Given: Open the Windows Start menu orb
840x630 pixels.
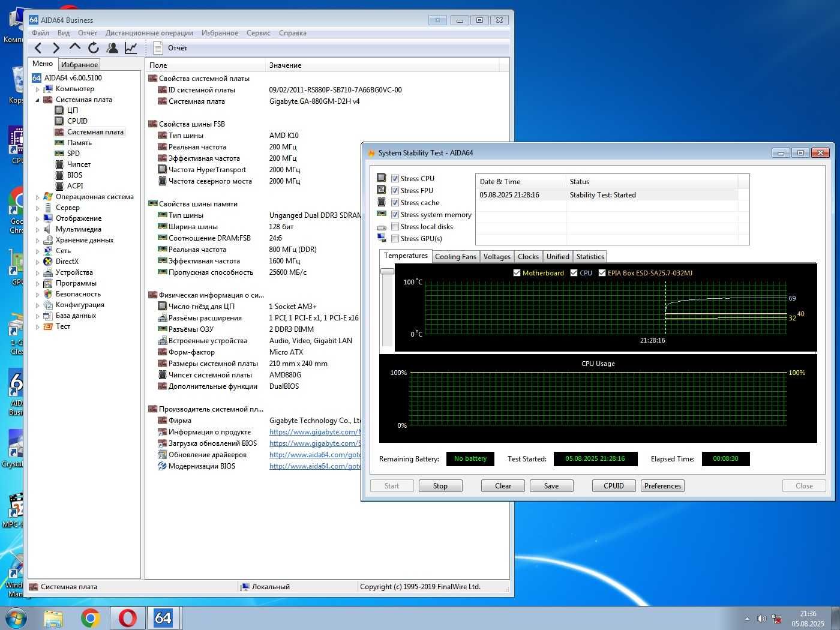Looking at the screenshot, I should tap(15, 617).
